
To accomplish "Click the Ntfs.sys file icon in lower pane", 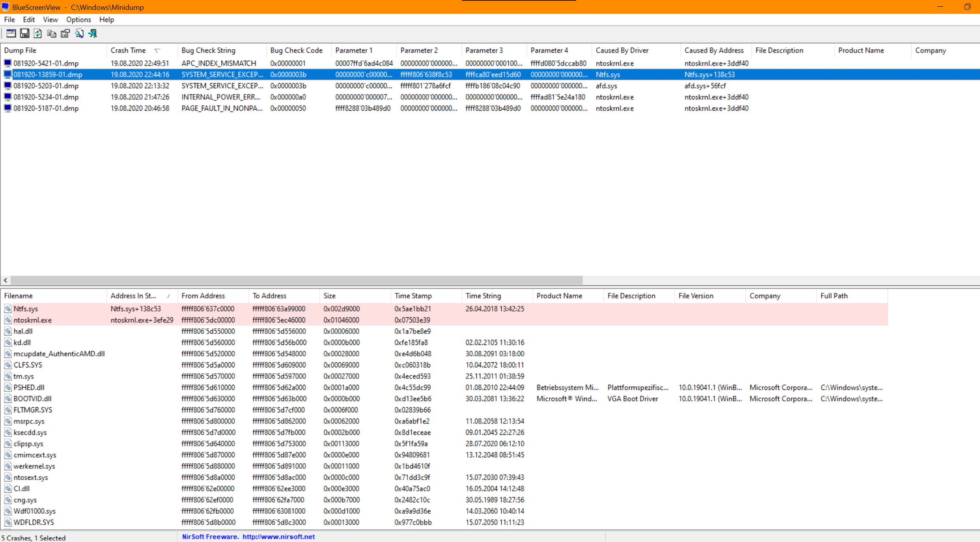I will point(8,309).
